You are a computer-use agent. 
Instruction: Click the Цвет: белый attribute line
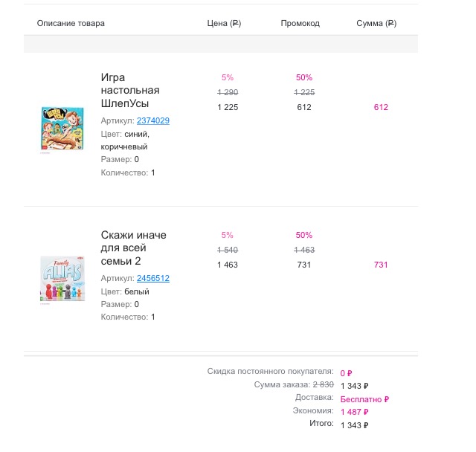125,291
